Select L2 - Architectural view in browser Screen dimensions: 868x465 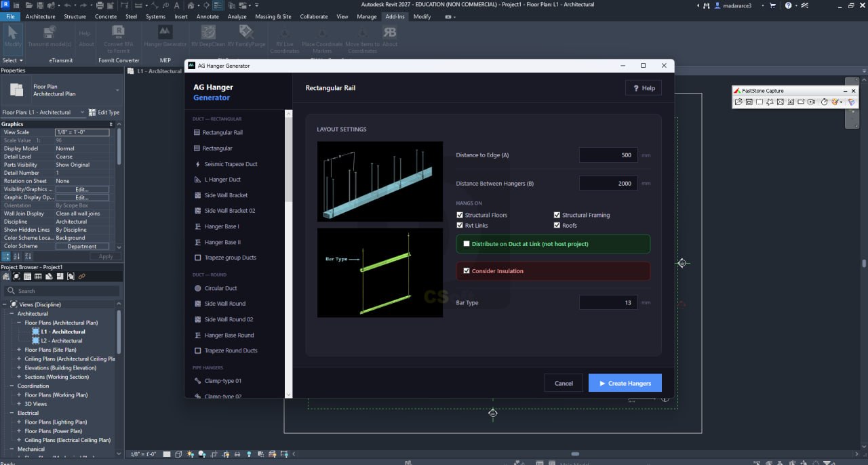62,341
